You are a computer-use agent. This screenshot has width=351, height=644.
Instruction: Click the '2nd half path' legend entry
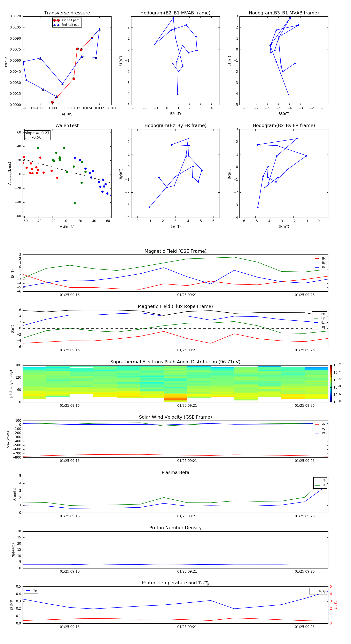[67, 25]
